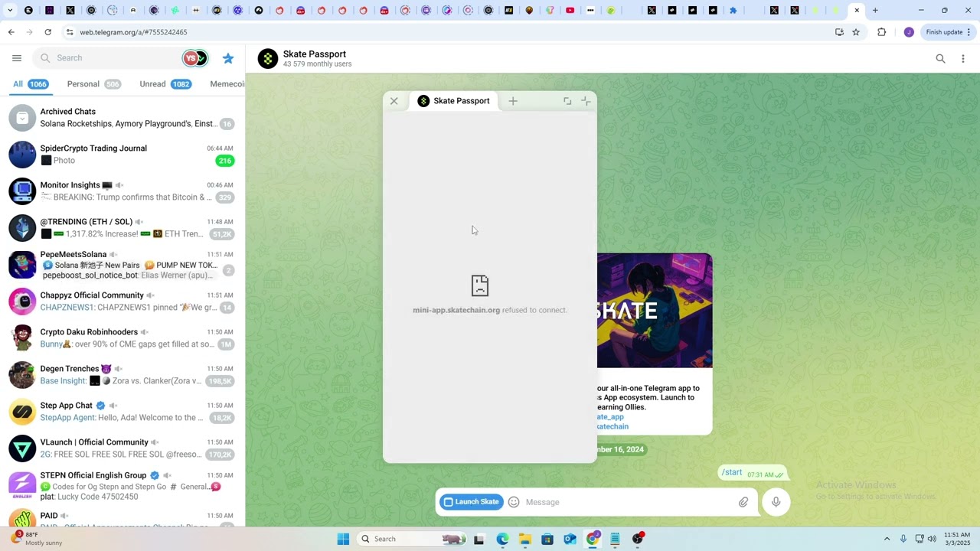Attach a file with paperclip icon

[743, 502]
